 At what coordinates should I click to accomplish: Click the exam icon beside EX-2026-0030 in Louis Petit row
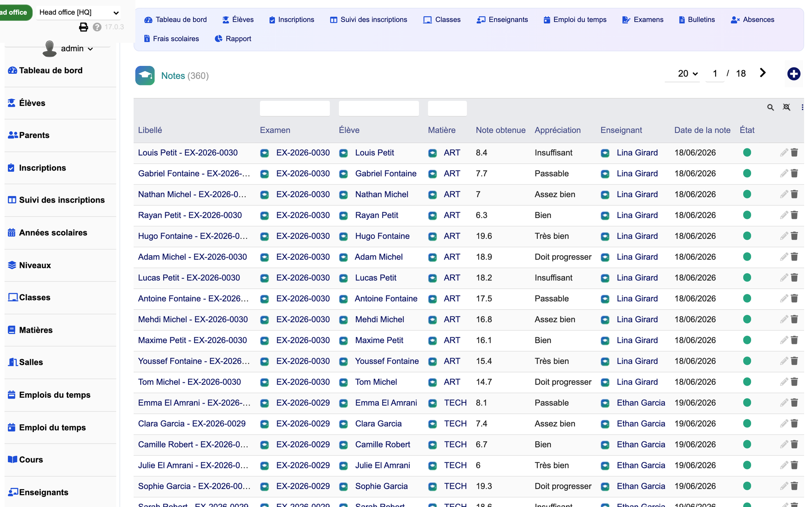(x=265, y=153)
